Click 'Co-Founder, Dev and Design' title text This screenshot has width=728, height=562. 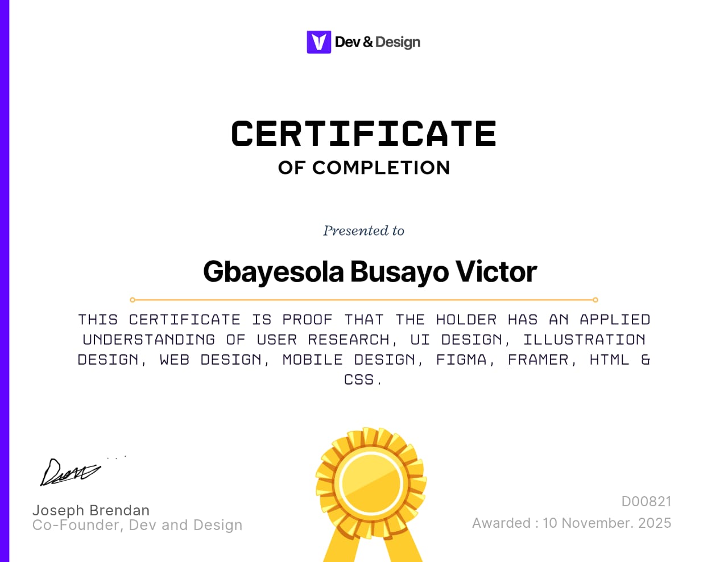137,525
